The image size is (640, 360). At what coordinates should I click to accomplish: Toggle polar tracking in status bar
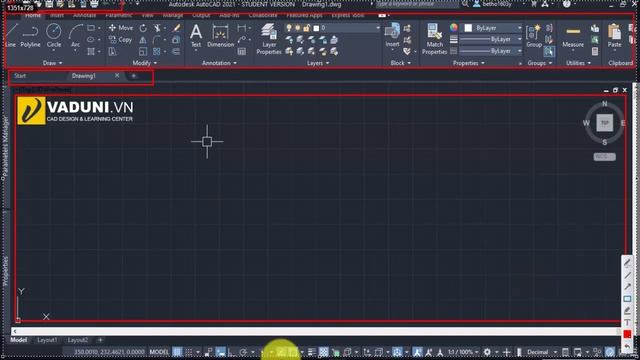click(244, 352)
